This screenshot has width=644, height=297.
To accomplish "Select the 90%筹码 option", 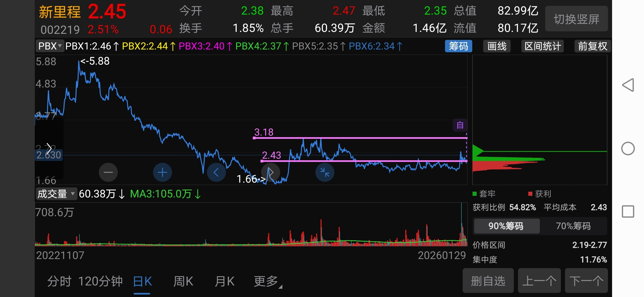I will pos(506,226).
